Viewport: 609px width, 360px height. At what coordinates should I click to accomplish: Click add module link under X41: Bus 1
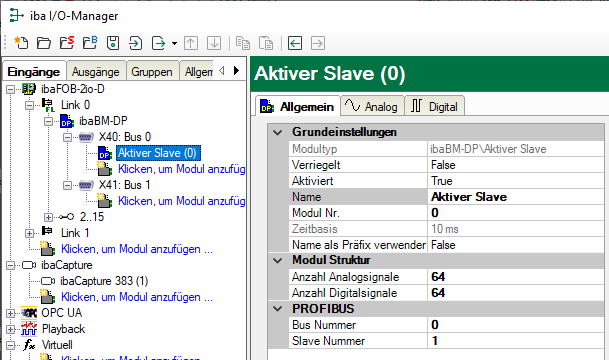point(181,201)
